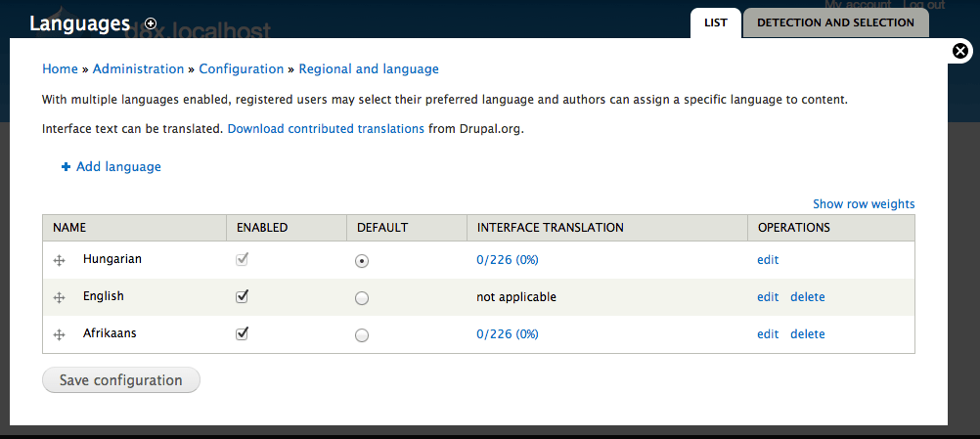
Task: Delete the Afrikaans language
Action: 808,334
